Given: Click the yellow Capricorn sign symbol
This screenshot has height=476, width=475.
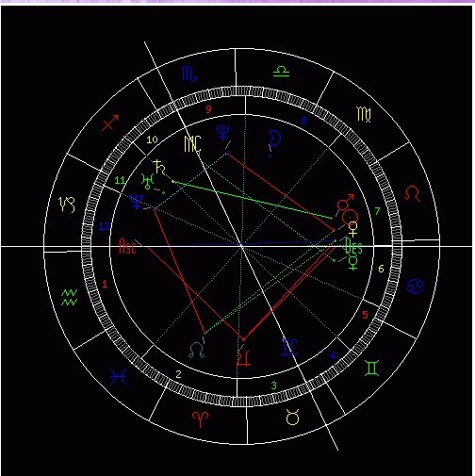Looking at the screenshot, I should (x=67, y=205).
